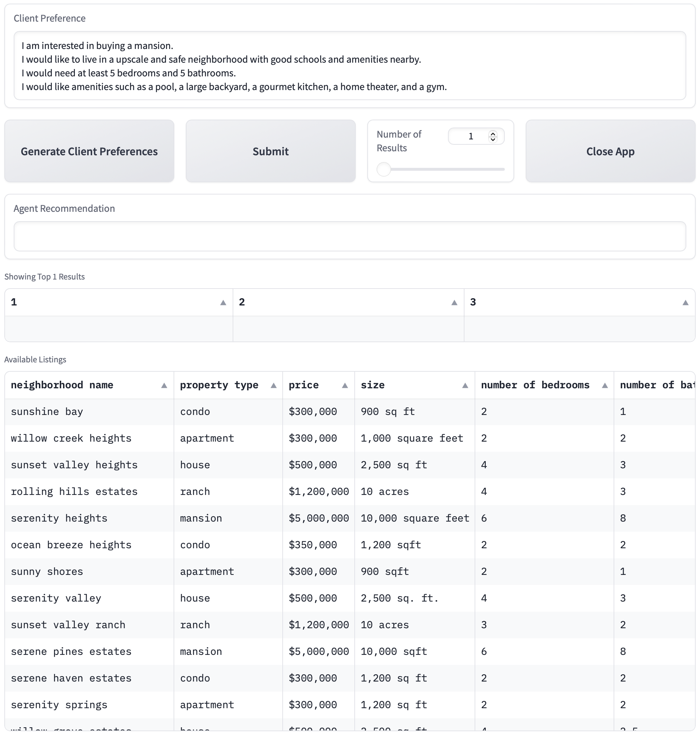Focus the Client Preference text area
700x737 pixels.
(350, 66)
